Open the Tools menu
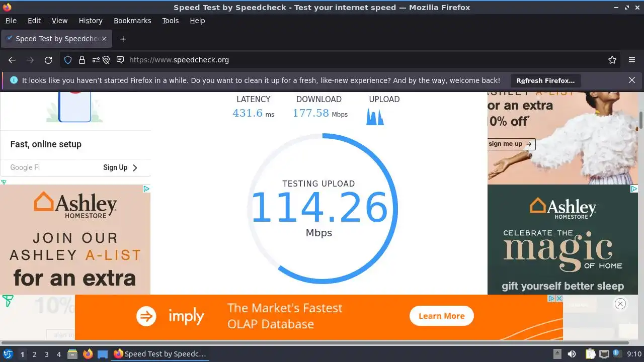The height and width of the screenshot is (362, 644). 171,21
